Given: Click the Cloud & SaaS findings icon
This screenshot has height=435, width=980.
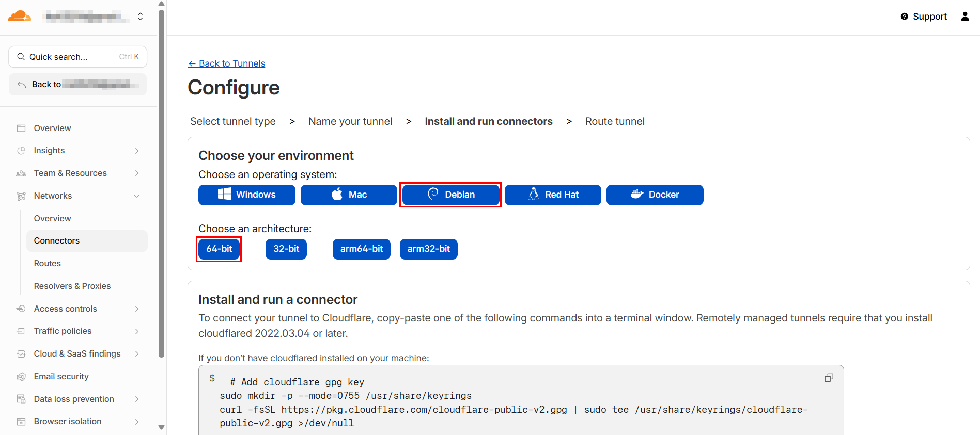Looking at the screenshot, I should (21, 354).
